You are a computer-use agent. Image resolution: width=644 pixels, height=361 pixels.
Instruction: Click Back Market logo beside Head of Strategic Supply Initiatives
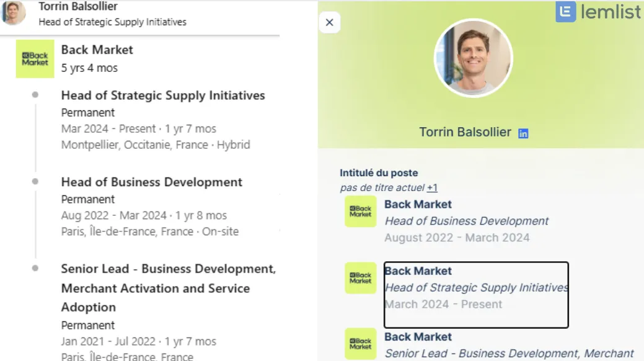click(x=361, y=278)
